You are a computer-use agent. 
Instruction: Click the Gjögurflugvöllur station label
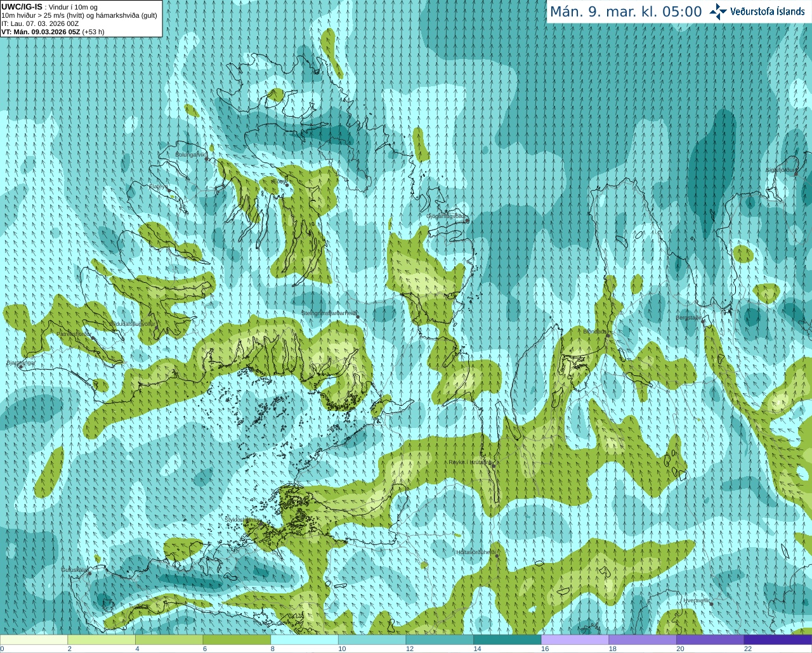446,216
